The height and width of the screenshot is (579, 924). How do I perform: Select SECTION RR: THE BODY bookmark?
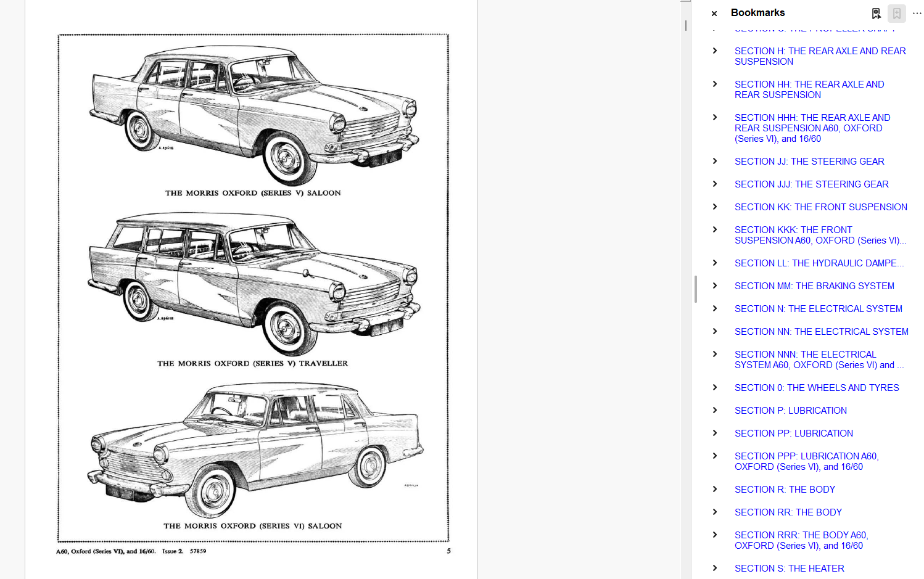[788, 512]
